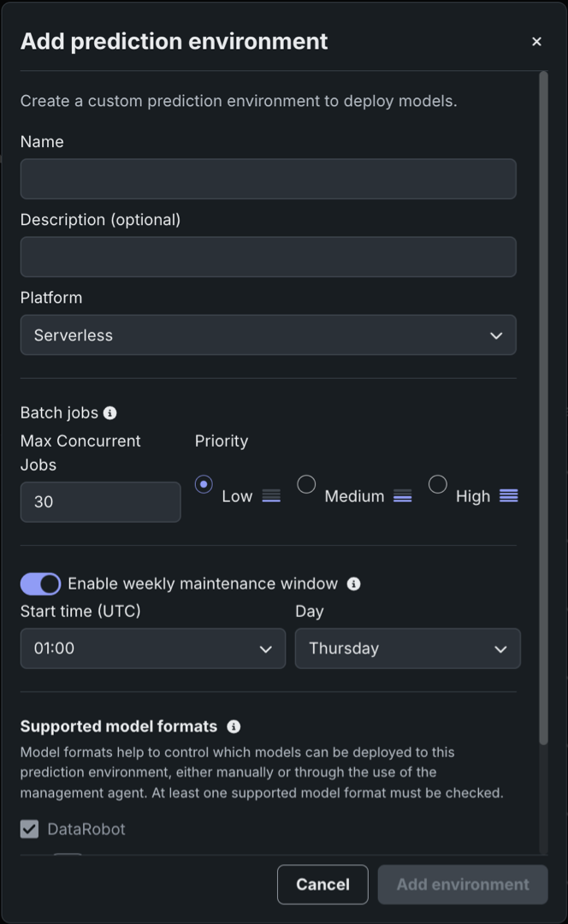Click the Supported model formats info icon

point(234,726)
